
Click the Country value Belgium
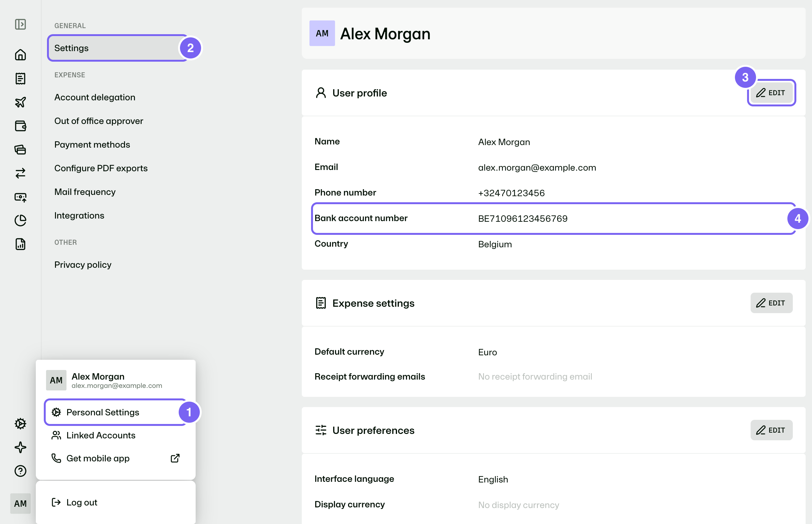[495, 244]
